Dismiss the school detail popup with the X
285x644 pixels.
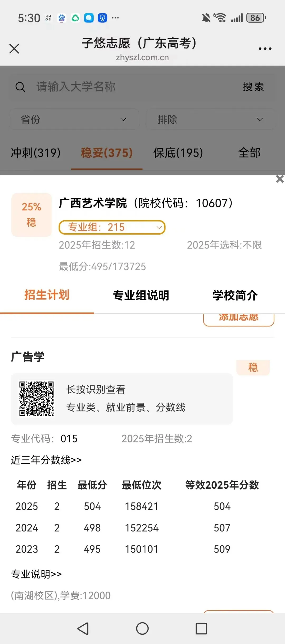pos(280,179)
